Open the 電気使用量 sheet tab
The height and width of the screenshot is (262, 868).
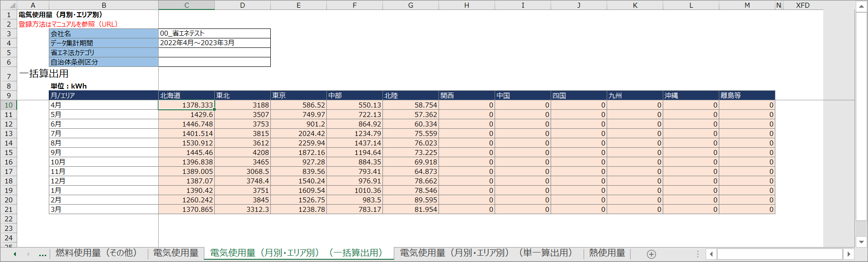[175, 253]
